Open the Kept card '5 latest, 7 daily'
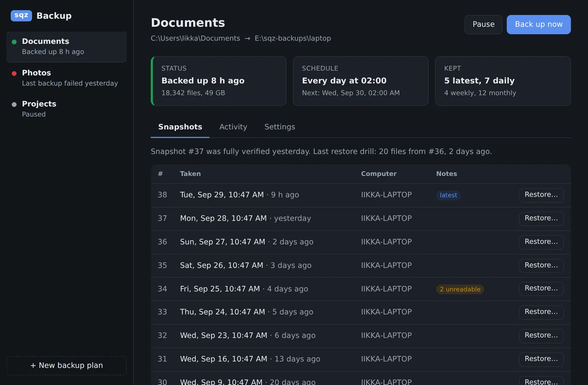Image resolution: width=588 pixels, height=385 pixels. tap(503, 81)
